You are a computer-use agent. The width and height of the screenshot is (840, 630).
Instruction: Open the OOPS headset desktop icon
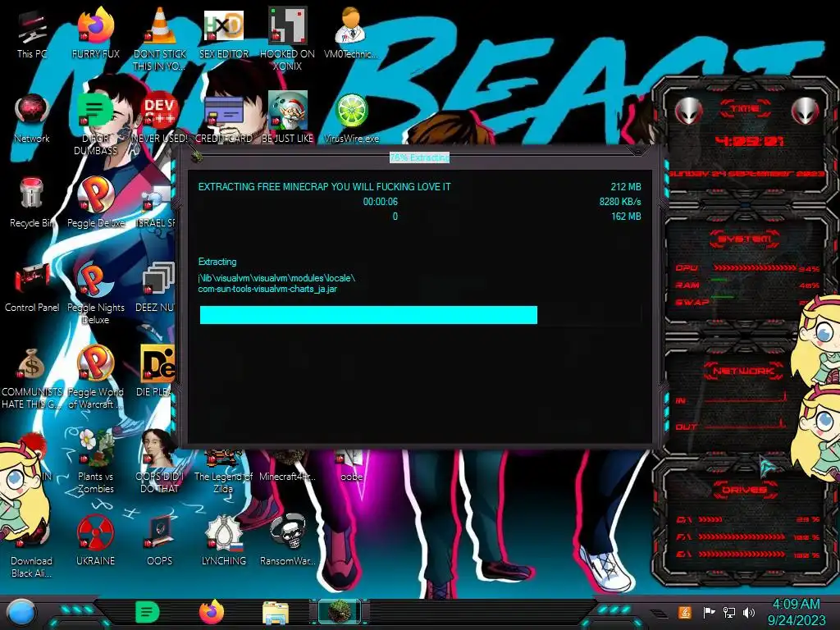pyautogui.click(x=160, y=532)
